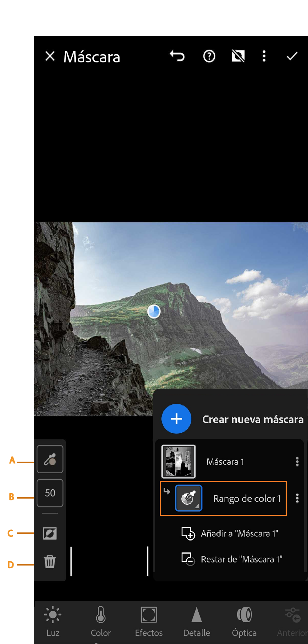Select the Máscara 1 thumbnail
This screenshot has height=644, width=308.
pos(178,461)
